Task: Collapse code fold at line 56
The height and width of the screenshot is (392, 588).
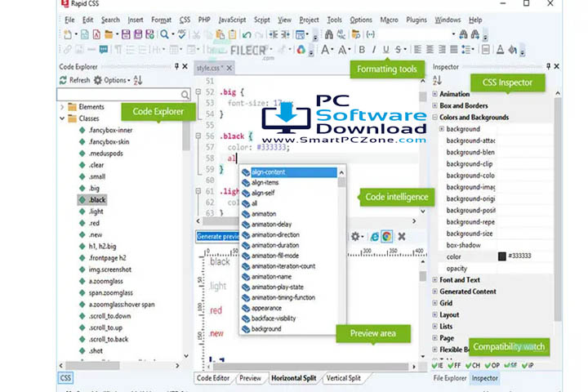Action: tap(198, 136)
